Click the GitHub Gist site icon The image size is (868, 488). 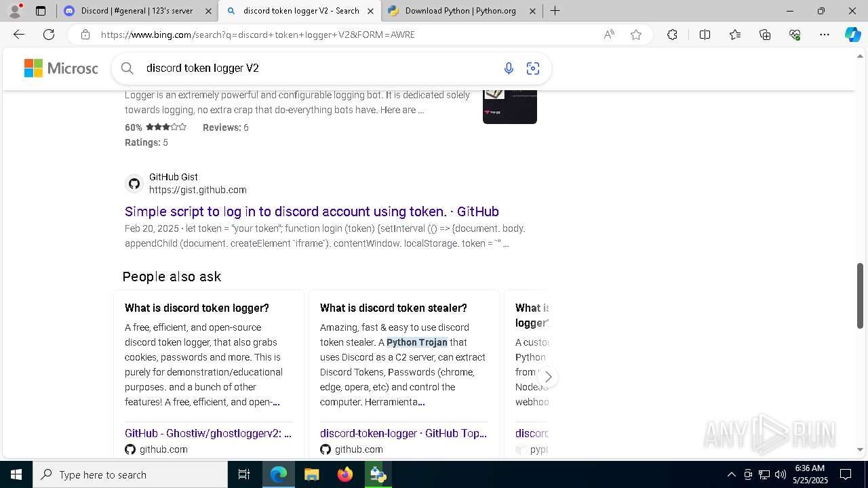pyautogui.click(x=134, y=184)
